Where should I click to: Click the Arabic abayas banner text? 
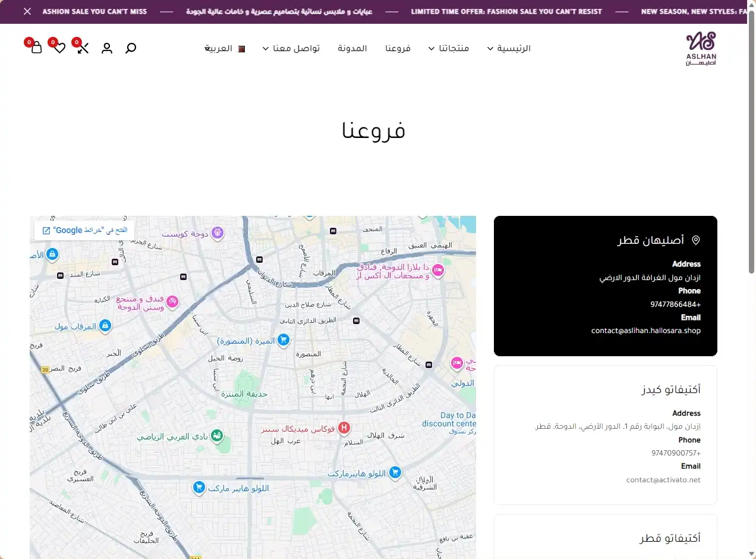point(279,11)
